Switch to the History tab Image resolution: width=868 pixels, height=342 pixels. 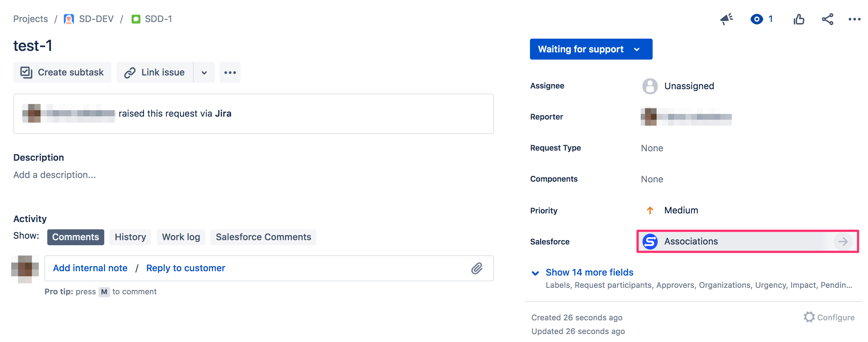tap(130, 237)
